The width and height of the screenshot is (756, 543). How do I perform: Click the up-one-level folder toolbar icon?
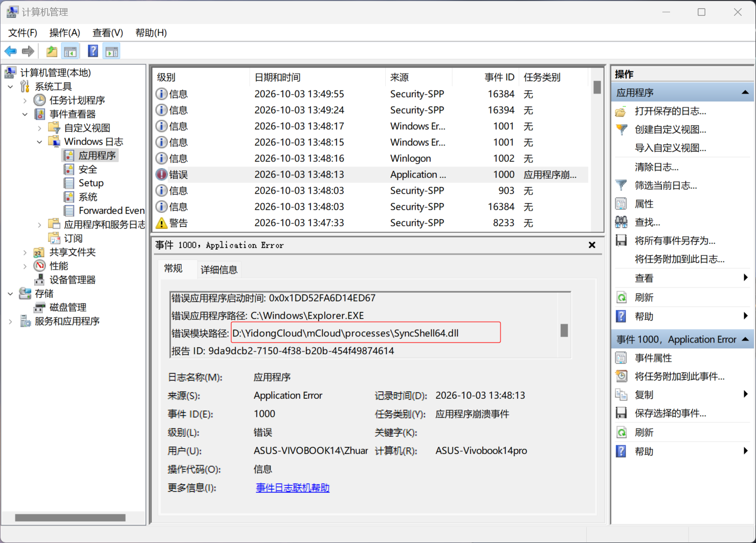click(x=52, y=51)
